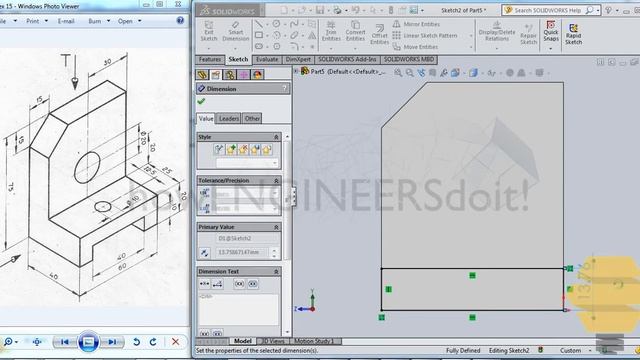
Task: Pick the Circle sketch tool
Action: coord(276,24)
